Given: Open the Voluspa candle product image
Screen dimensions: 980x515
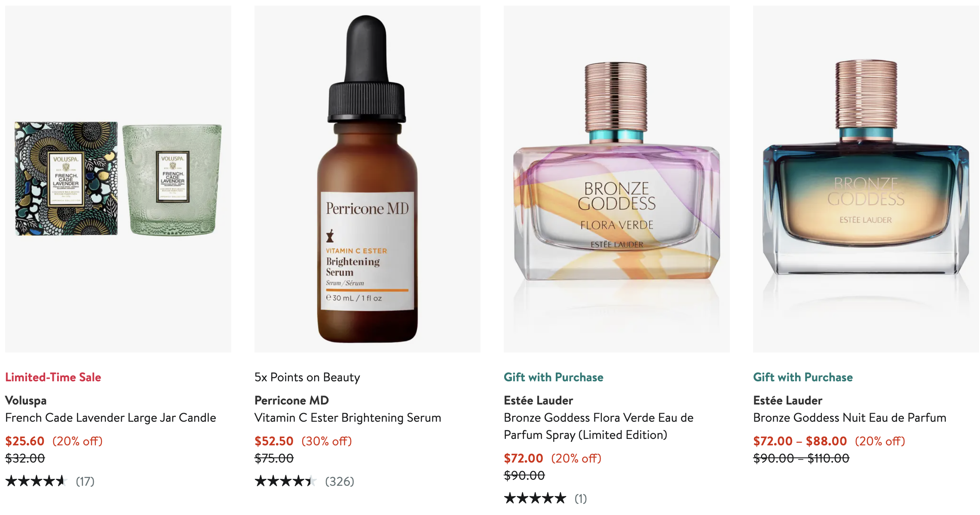Looking at the screenshot, I should pos(118,179).
